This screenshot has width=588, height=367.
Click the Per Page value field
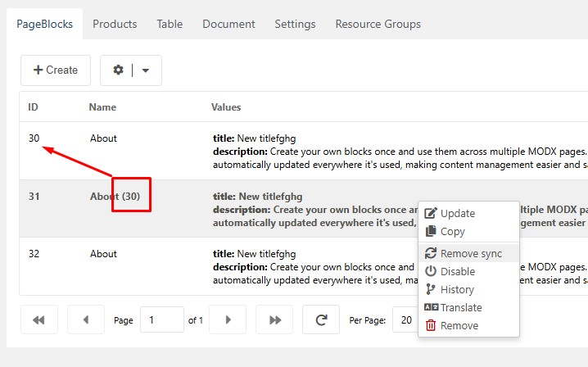[405, 319]
